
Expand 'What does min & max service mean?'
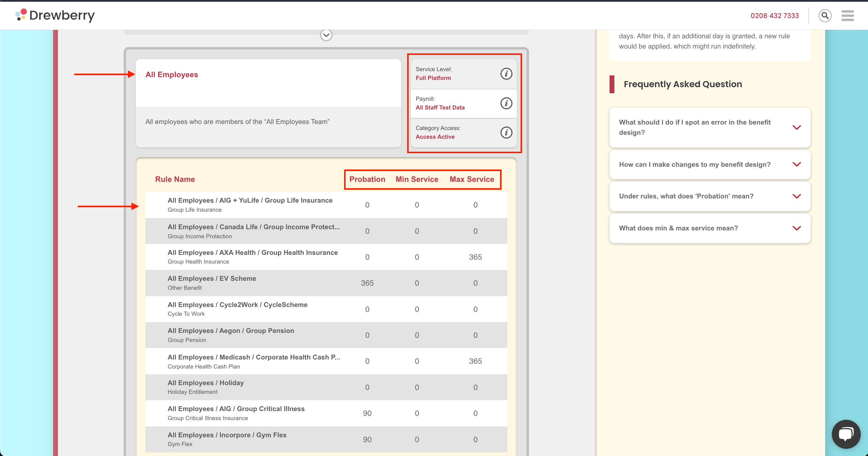coord(710,228)
